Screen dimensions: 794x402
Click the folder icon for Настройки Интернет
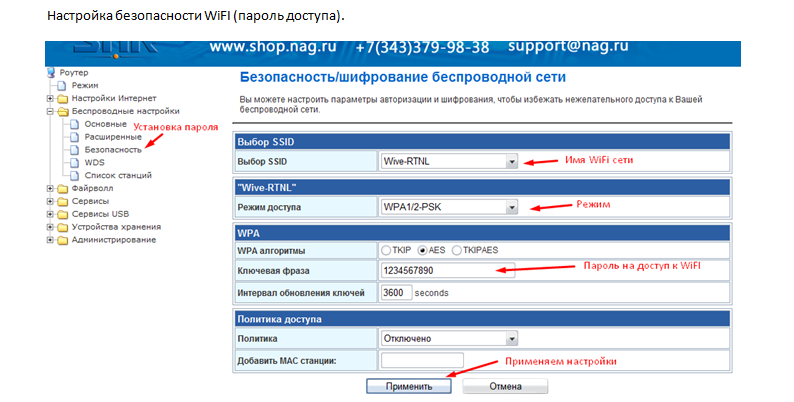[x=63, y=99]
